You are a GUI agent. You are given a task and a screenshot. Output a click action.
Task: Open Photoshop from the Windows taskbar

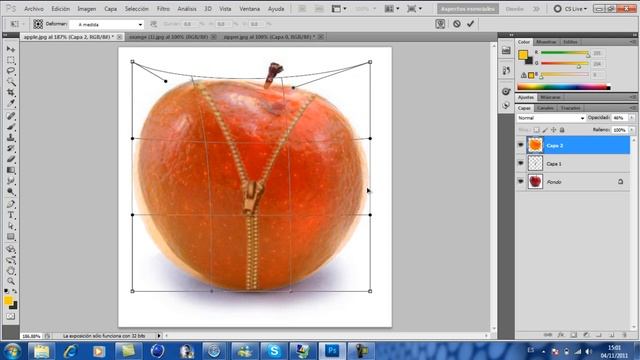tap(332, 351)
